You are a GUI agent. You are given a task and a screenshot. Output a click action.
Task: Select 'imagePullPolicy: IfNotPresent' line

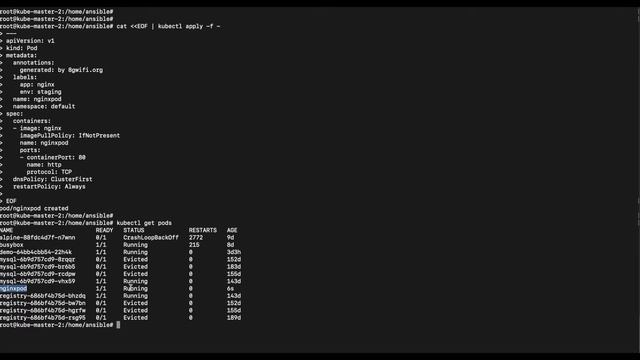point(70,136)
